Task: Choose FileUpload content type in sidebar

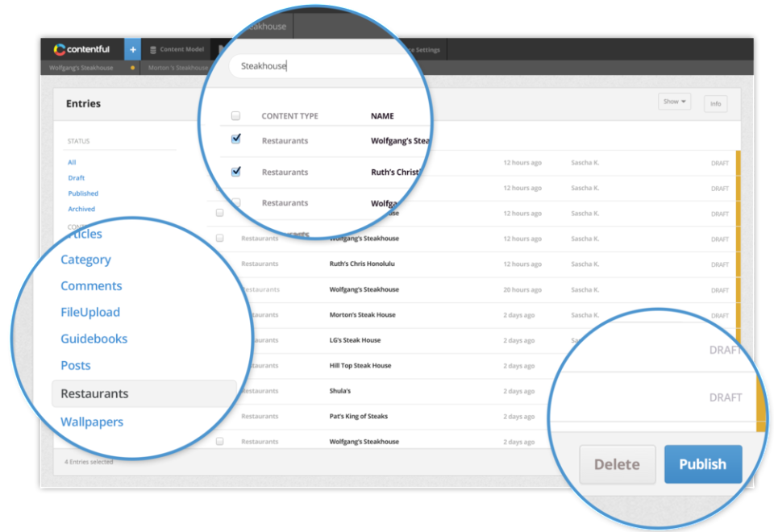Action: (90, 313)
